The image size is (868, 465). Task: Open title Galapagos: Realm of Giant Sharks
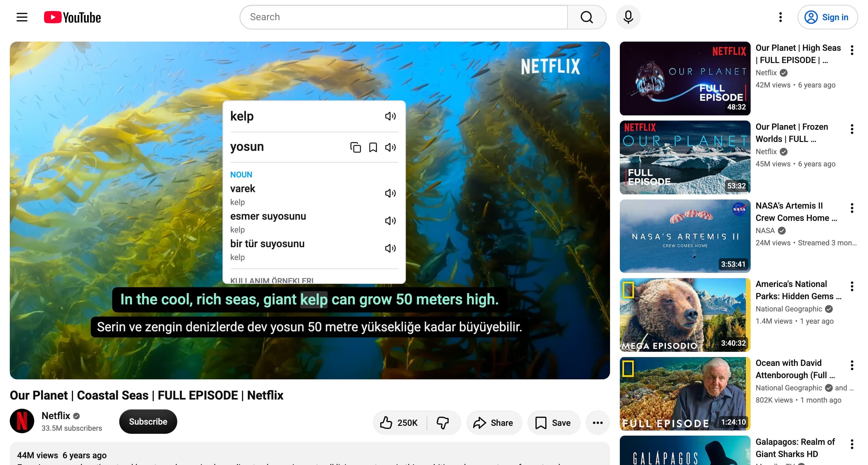[795, 448]
